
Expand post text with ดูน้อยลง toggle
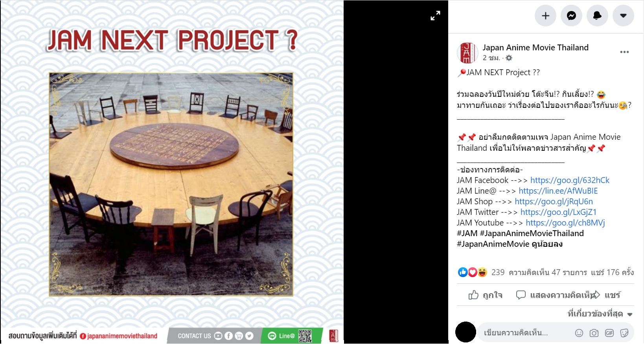click(547, 244)
